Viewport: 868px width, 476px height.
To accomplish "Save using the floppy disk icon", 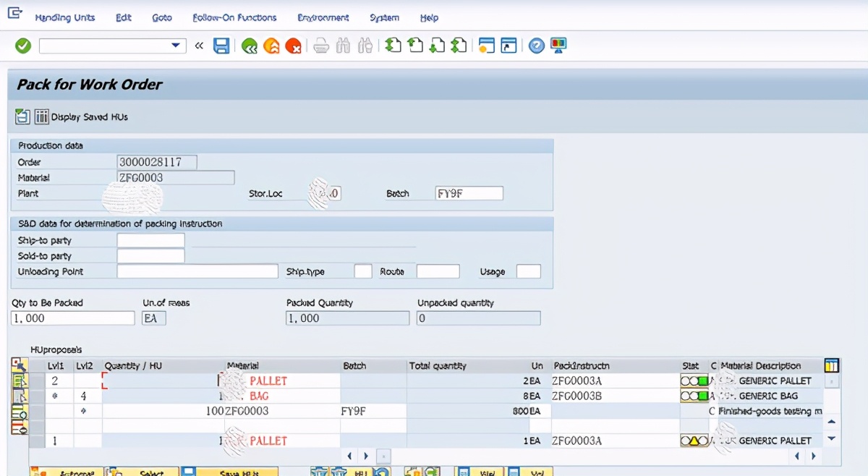I will (x=221, y=46).
